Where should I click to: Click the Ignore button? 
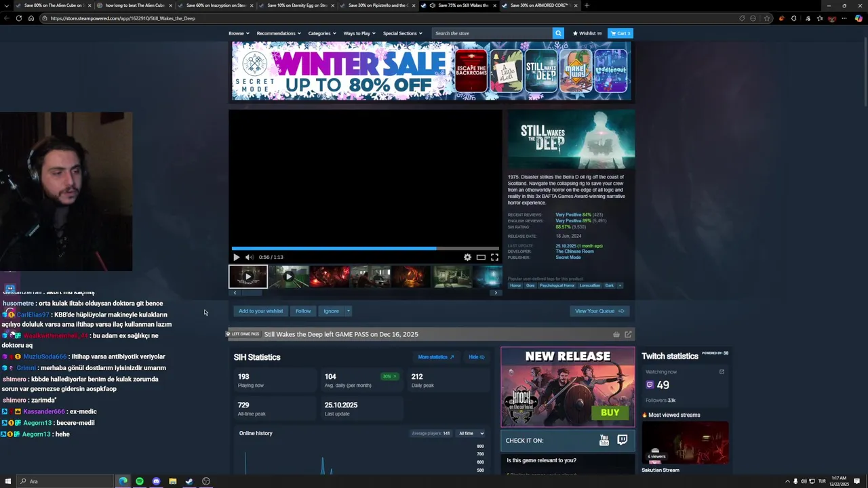click(x=331, y=311)
